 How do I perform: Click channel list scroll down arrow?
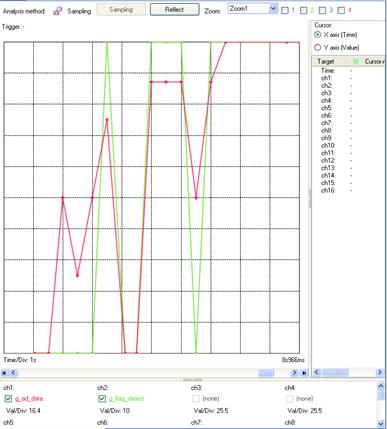(x=381, y=423)
